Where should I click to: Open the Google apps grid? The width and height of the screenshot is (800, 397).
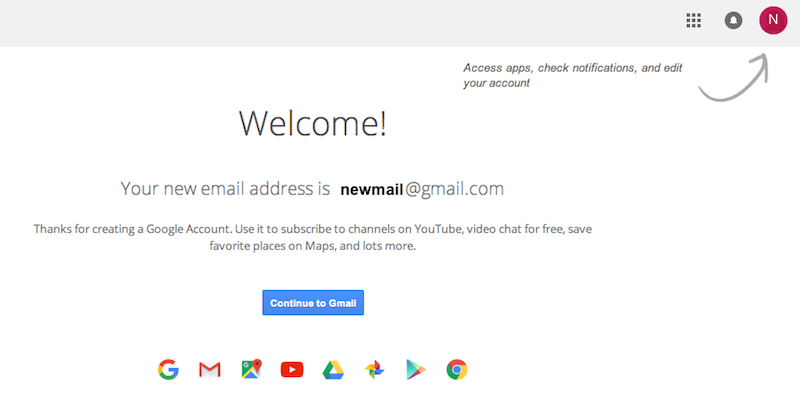pos(693,20)
